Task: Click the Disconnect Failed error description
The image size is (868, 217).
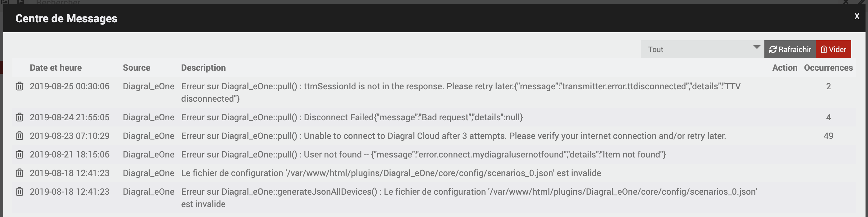Action: (352, 117)
